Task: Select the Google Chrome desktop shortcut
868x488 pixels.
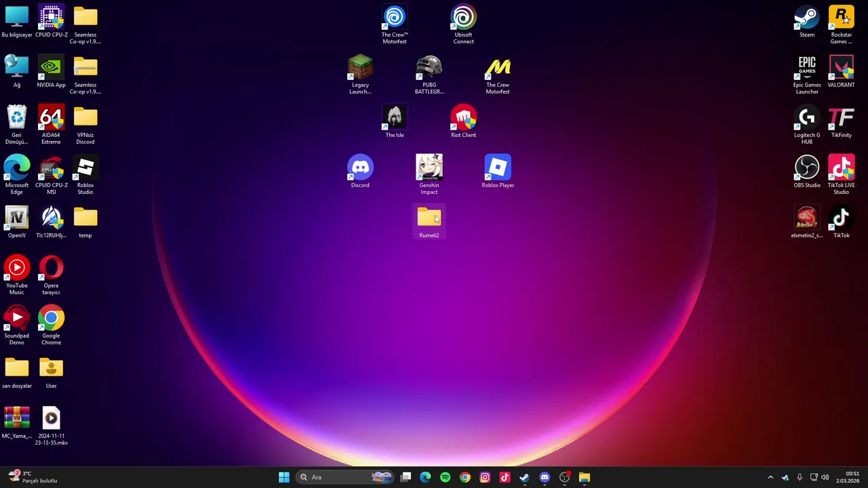Action: coord(52,326)
